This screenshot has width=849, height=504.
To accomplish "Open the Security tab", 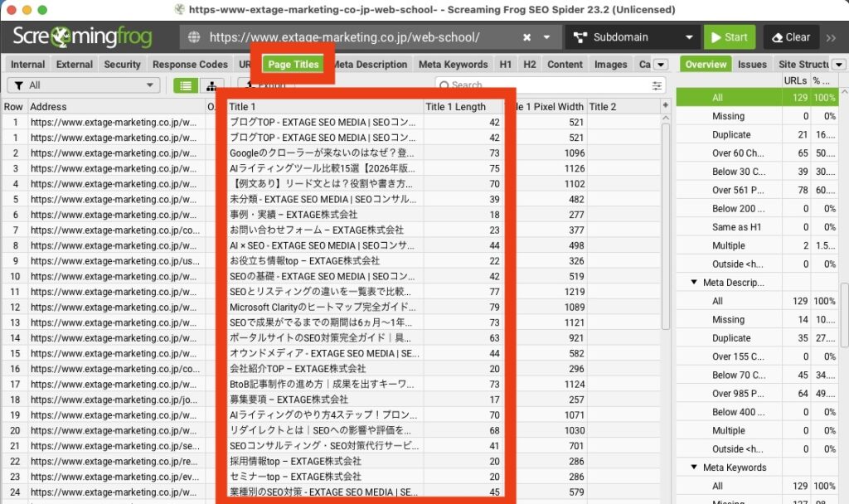I will pos(123,65).
